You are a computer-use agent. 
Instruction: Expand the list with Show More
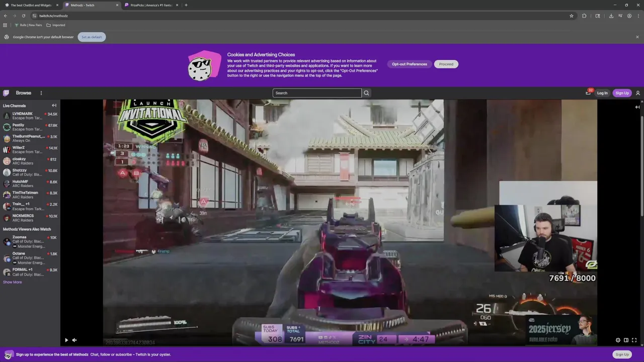tap(12, 282)
